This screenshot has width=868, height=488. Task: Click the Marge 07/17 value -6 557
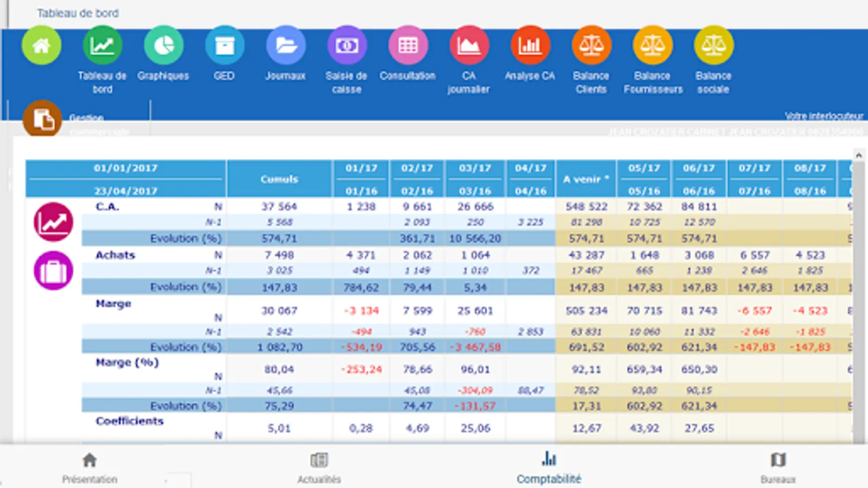pyautogui.click(x=755, y=311)
